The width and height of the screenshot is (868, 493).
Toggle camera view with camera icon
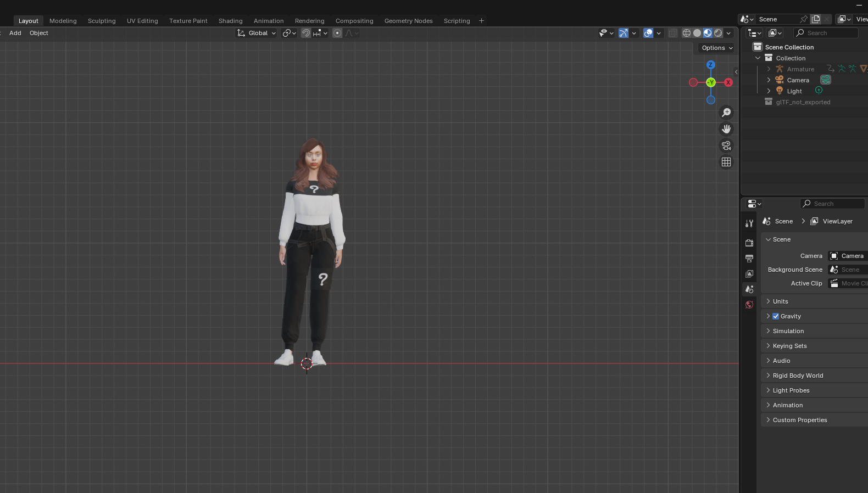pos(726,145)
